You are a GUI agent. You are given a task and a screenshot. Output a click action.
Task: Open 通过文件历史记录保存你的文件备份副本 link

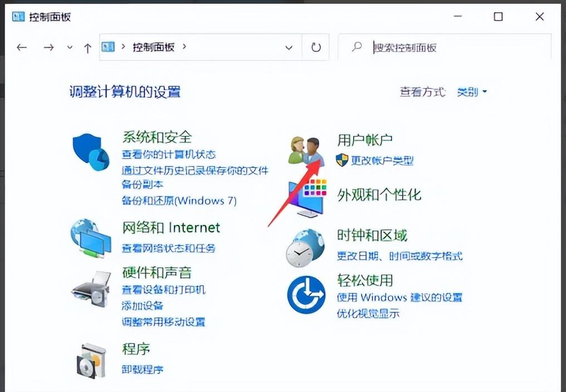[x=195, y=177]
